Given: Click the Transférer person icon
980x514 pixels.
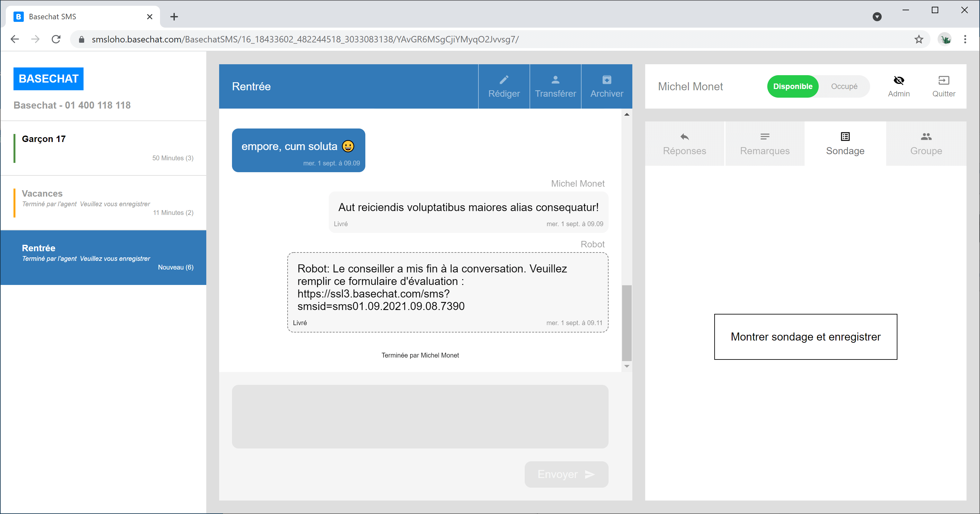Looking at the screenshot, I should [x=555, y=80].
